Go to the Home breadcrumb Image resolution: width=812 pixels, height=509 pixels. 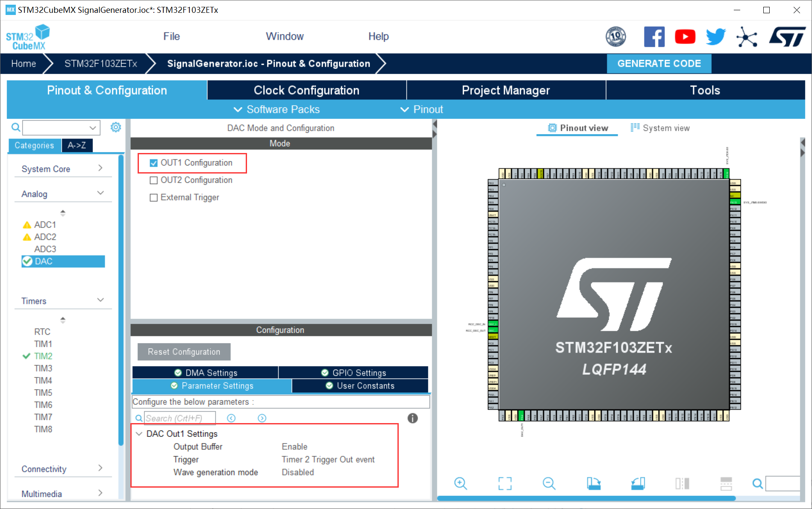24,64
